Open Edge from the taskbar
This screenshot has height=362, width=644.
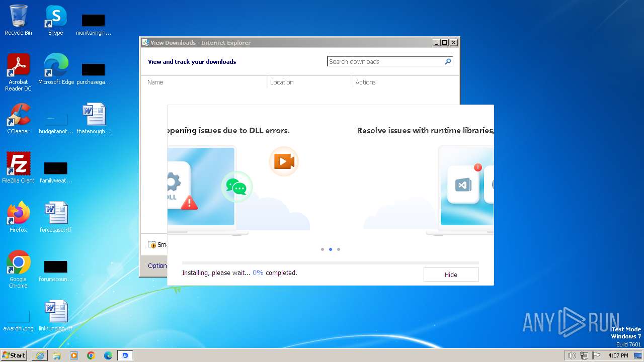coord(108,355)
